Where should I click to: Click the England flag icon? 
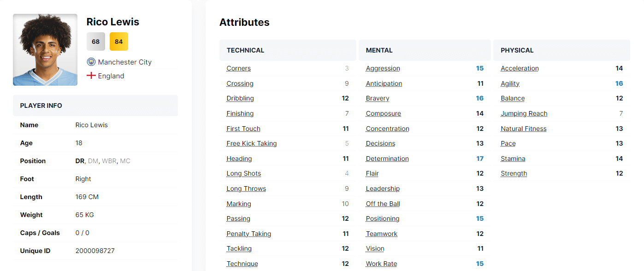point(91,76)
